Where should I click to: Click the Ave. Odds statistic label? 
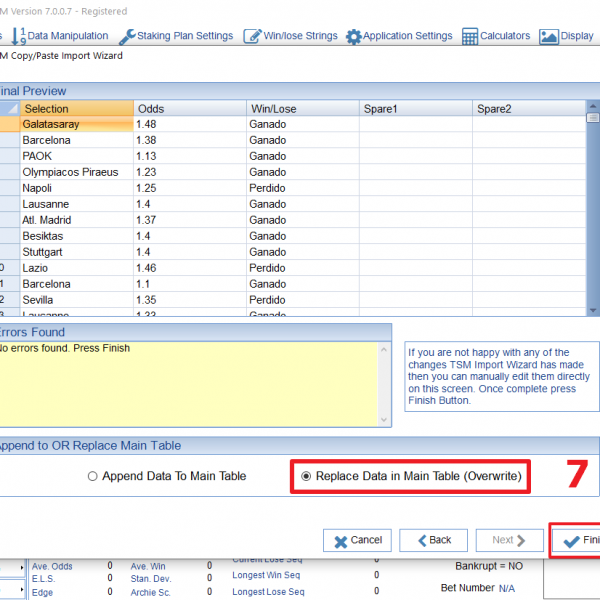[x=52, y=566]
